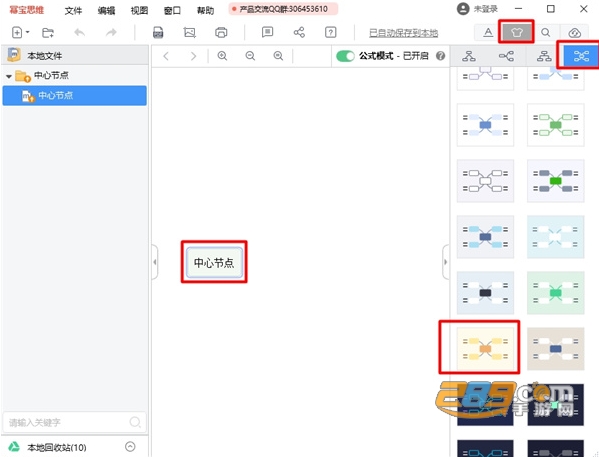Choose the yellow theme thumbnail
This screenshot has width=599, height=457.
click(485, 349)
